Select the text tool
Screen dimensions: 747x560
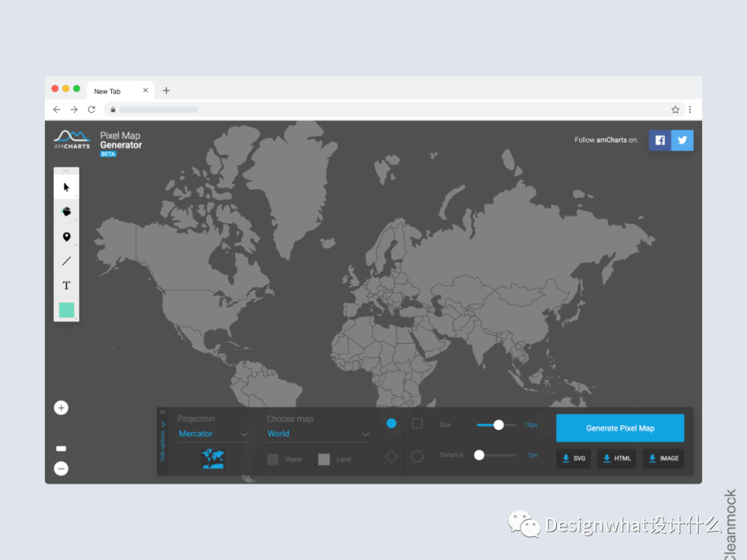pos(66,286)
